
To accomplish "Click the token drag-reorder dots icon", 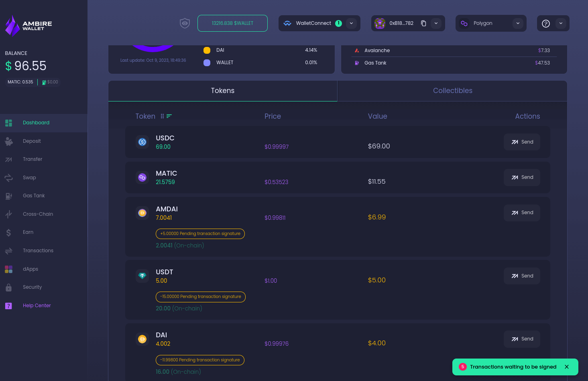I will coord(162,116).
